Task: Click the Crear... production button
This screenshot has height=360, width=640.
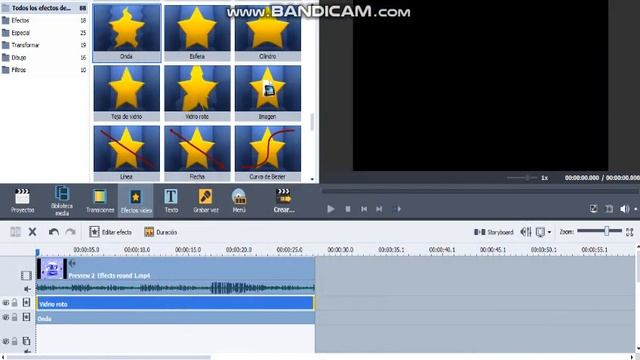Action: tap(284, 201)
